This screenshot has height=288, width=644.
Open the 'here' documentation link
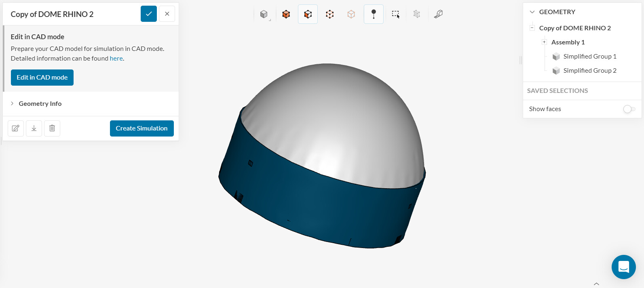click(x=116, y=59)
